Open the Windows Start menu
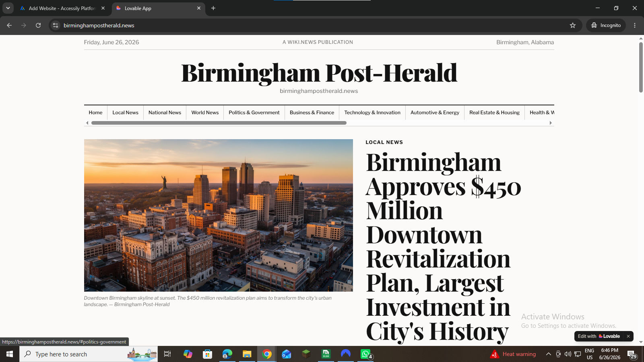This screenshot has height=362, width=644. (x=10, y=354)
